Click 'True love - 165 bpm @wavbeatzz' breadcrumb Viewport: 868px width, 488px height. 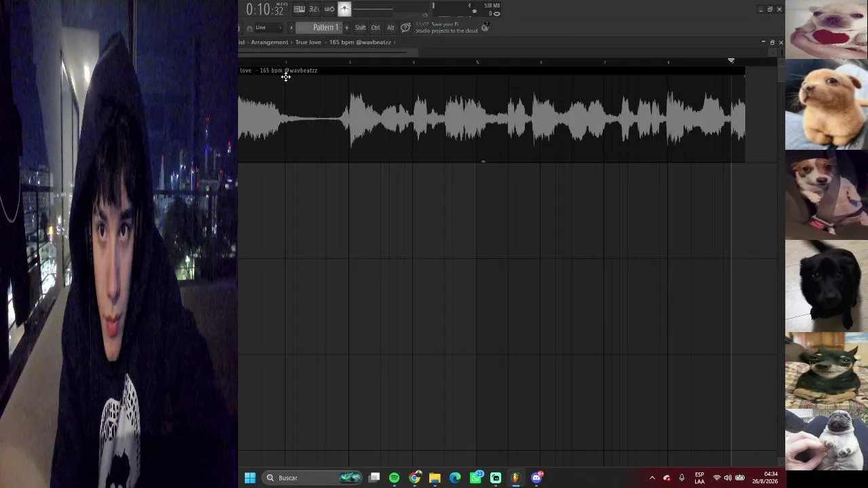coord(343,42)
